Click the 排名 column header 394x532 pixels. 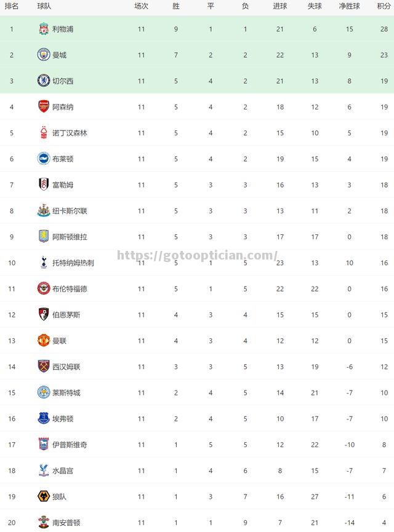(12, 6)
